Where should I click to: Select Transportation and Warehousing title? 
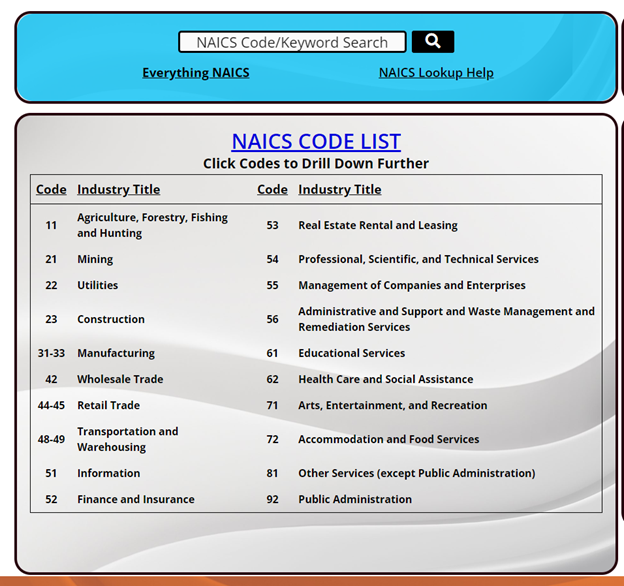tap(127, 439)
